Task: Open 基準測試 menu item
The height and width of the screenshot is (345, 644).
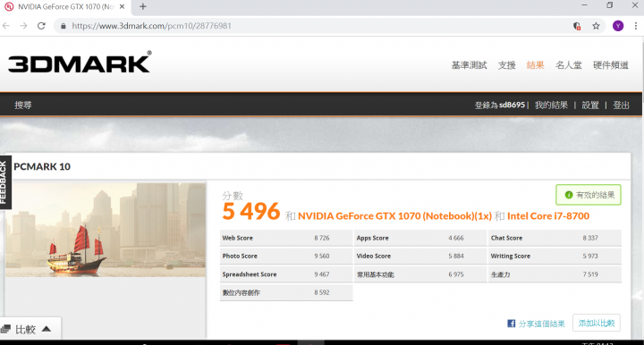Action: 469,65
